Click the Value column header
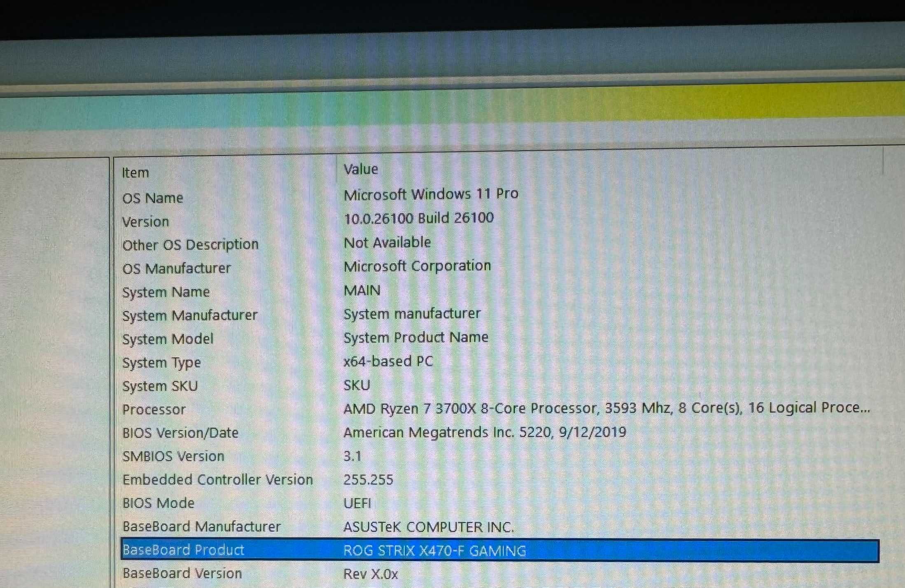Screen dimensions: 905x588 pos(361,169)
